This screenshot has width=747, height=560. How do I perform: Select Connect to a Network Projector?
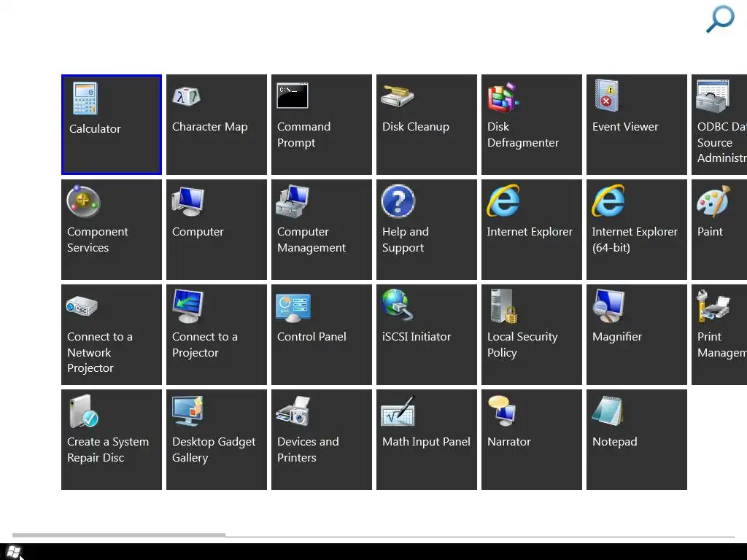tap(112, 335)
